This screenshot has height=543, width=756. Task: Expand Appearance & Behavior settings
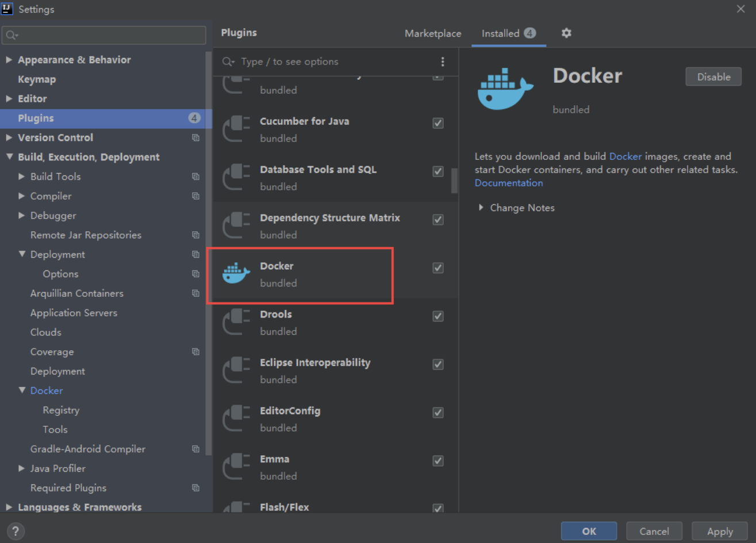(x=9, y=59)
